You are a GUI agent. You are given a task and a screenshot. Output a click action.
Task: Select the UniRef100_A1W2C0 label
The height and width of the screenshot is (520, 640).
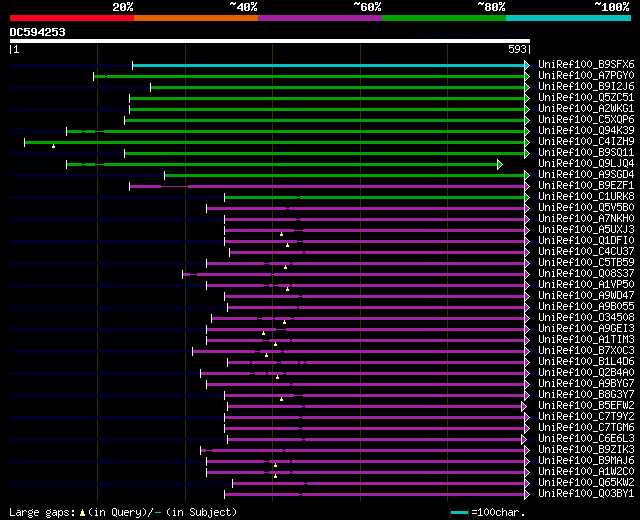(x=586, y=472)
